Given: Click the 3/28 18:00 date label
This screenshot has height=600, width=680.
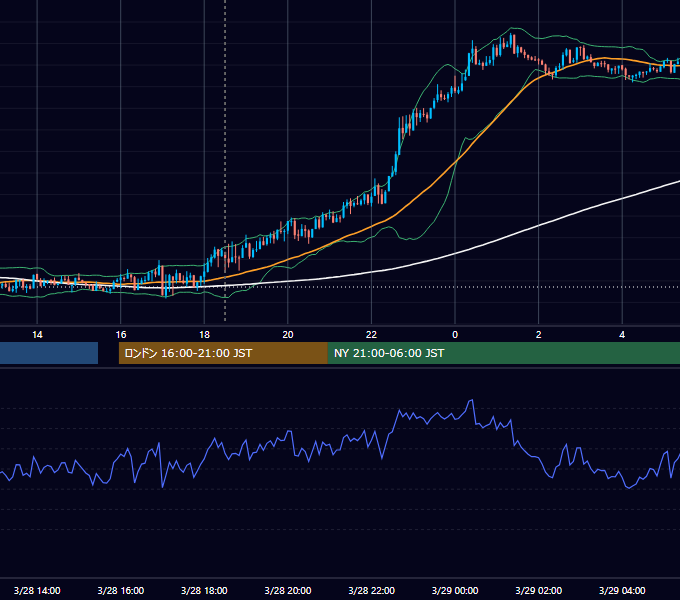Looking at the screenshot, I should tap(204, 590).
